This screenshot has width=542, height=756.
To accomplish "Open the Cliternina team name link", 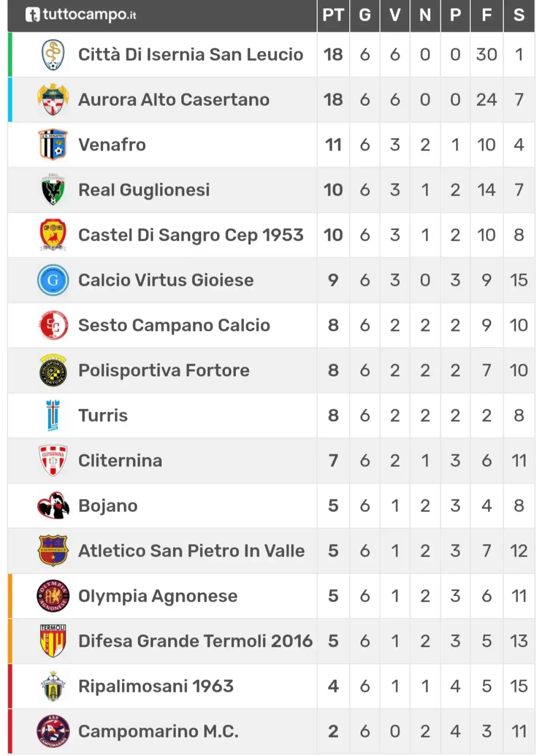I will pos(120,461).
